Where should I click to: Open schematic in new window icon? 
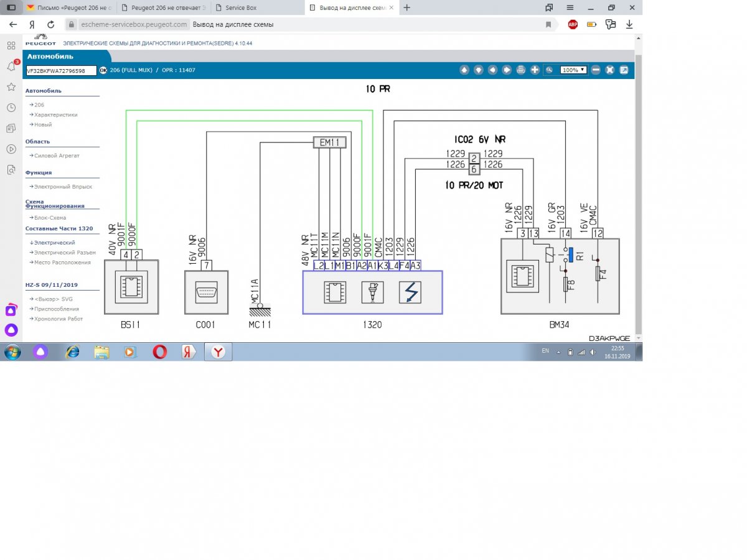click(x=624, y=70)
